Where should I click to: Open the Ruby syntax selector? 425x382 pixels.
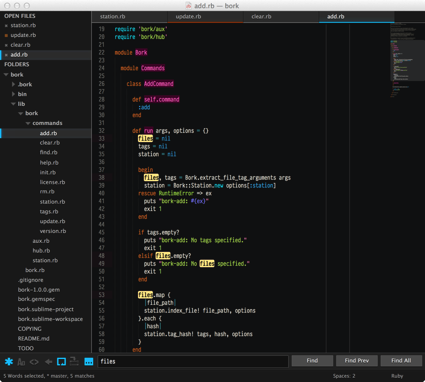(397, 376)
